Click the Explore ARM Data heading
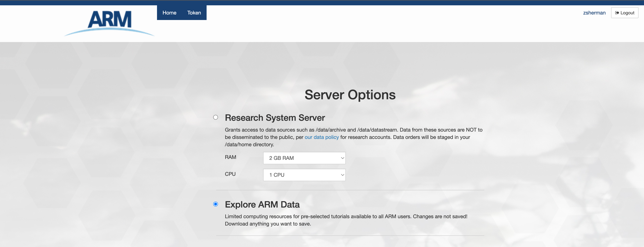644x247 pixels. pos(262,204)
